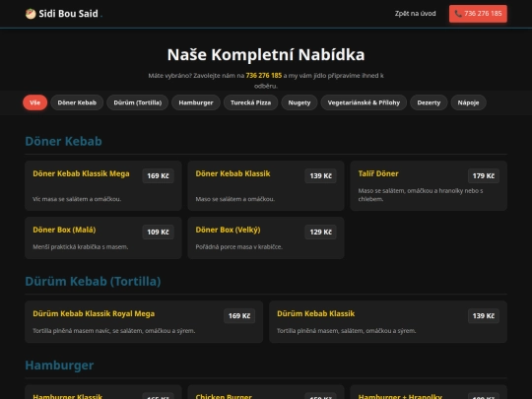The width and height of the screenshot is (532, 399).
Task: Click the Sidi Bou Said logo icon
Action: [31, 14]
